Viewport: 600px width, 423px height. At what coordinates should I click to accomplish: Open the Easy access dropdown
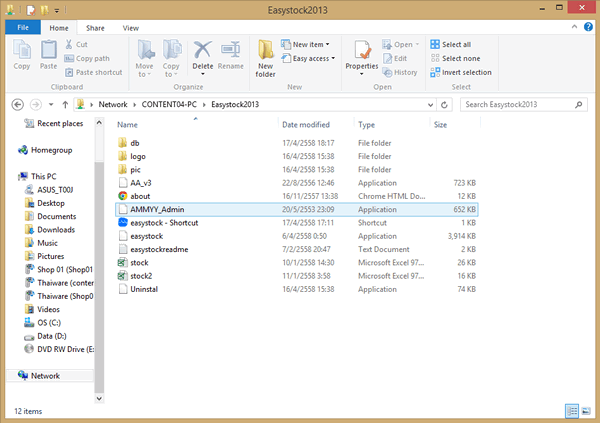pyautogui.click(x=312, y=59)
